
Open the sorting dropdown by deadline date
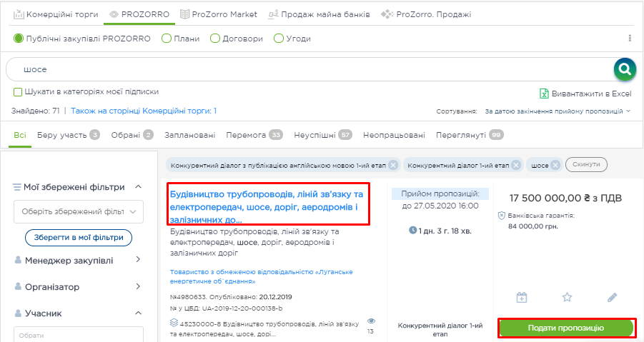click(x=558, y=111)
